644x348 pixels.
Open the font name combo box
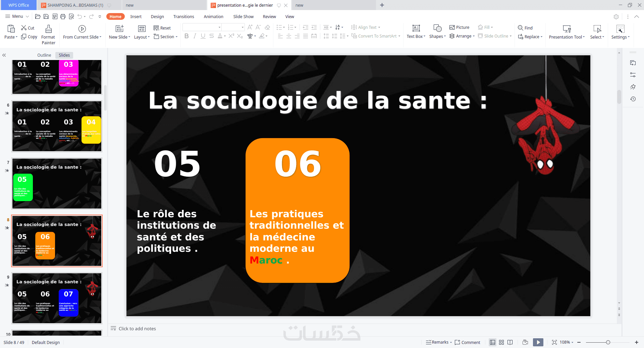tap(202, 27)
